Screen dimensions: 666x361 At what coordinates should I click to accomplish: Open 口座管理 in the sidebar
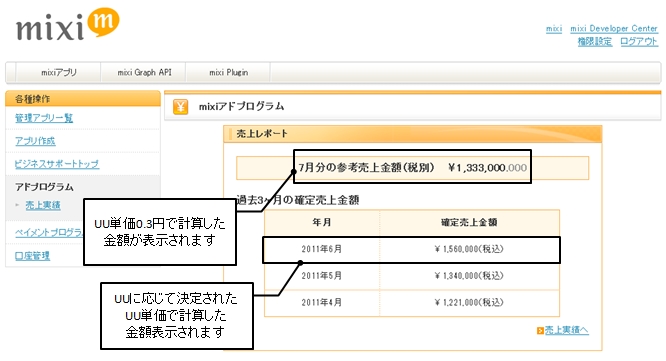click(x=32, y=256)
